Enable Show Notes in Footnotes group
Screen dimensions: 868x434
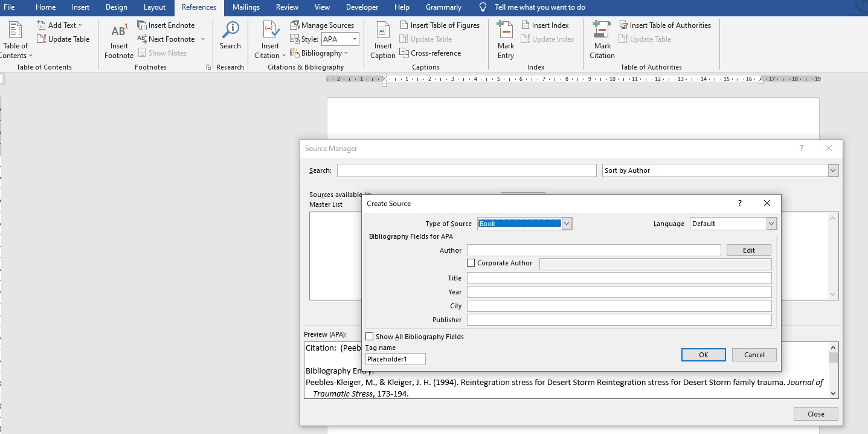click(163, 53)
